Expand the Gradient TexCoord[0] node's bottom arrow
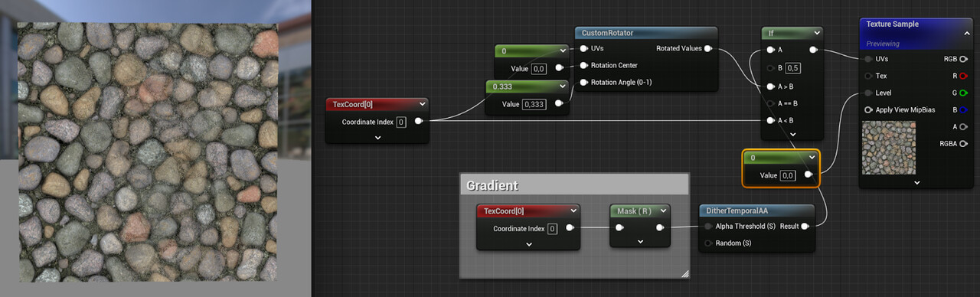Image resolution: width=980 pixels, height=297 pixels. tap(528, 244)
